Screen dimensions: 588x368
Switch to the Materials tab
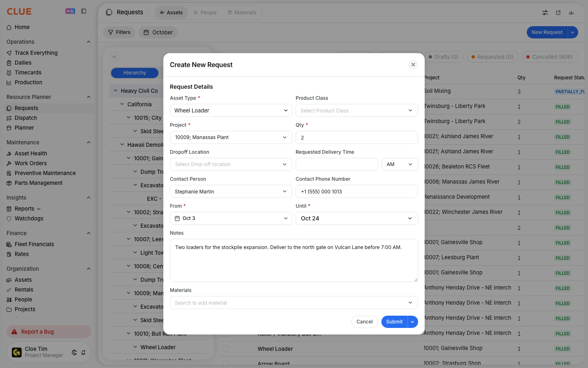[242, 13]
